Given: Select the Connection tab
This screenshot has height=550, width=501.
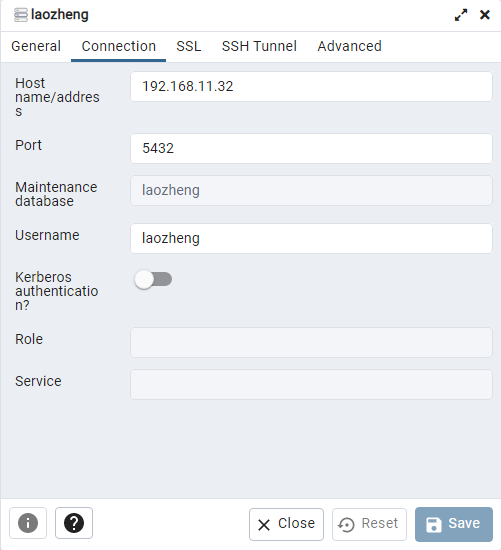Looking at the screenshot, I should pos(119,46).
